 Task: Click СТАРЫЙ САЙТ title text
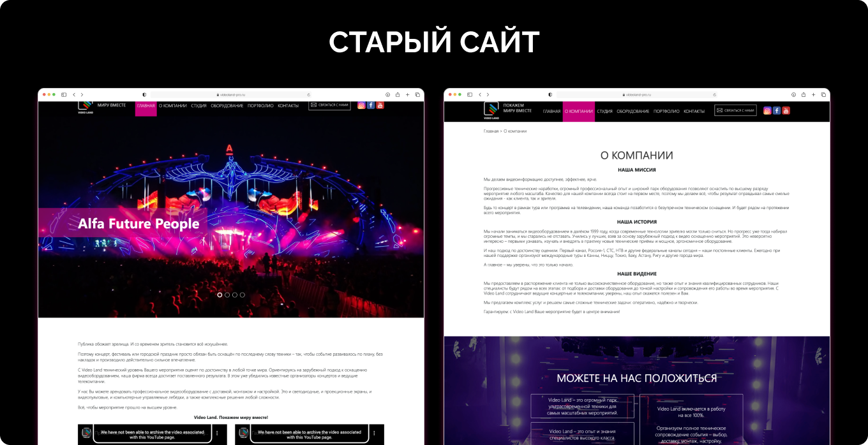[x=434, y=43]
